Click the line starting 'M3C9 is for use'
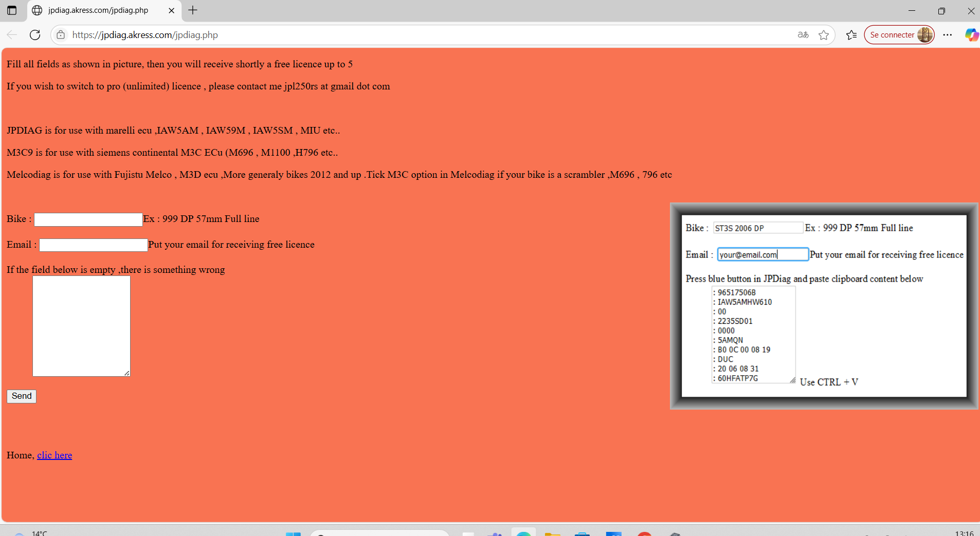 coord(172,153)
